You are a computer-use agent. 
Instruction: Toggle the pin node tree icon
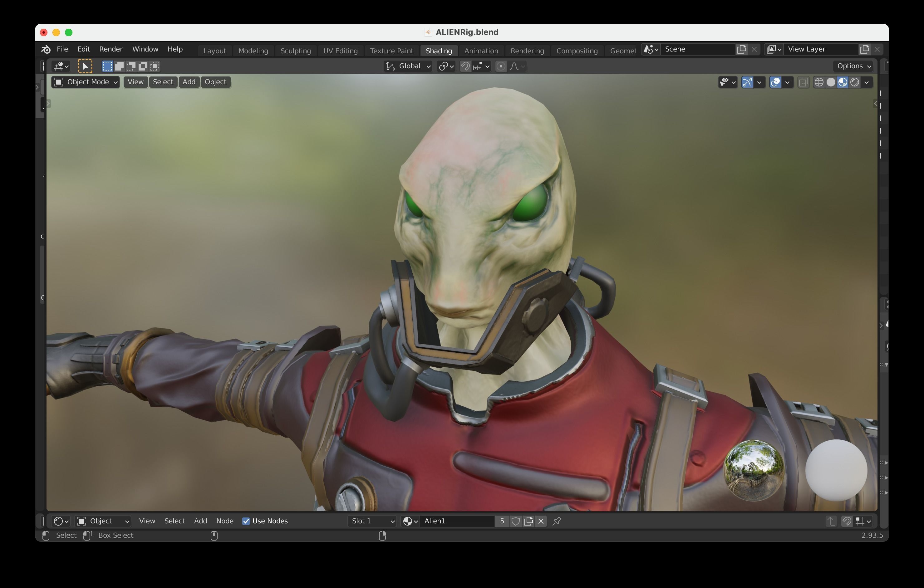coord(557,521)
